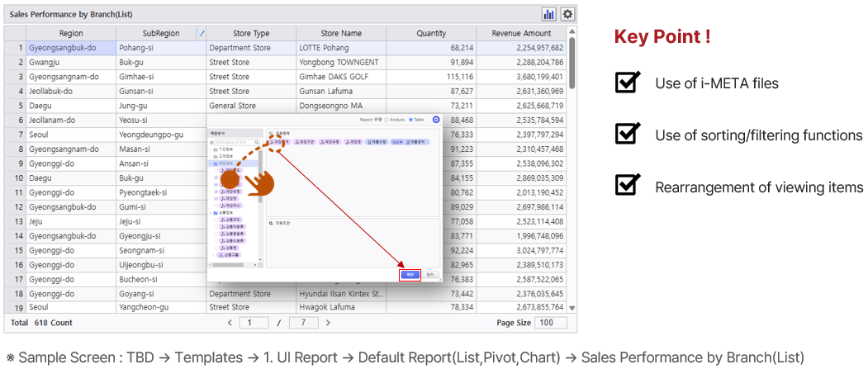Sort by Store Type column header
This screenshot has height=369, width=868.
tap(251, 34)
